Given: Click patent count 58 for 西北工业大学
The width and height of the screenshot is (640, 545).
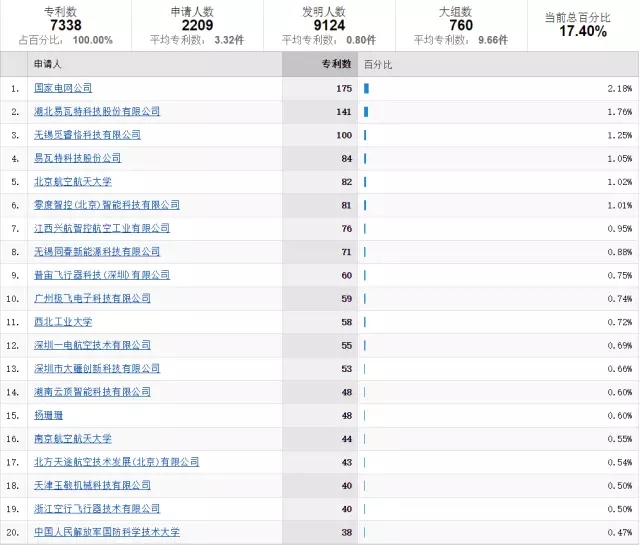Looking at the screenshot, I should 347,322.
